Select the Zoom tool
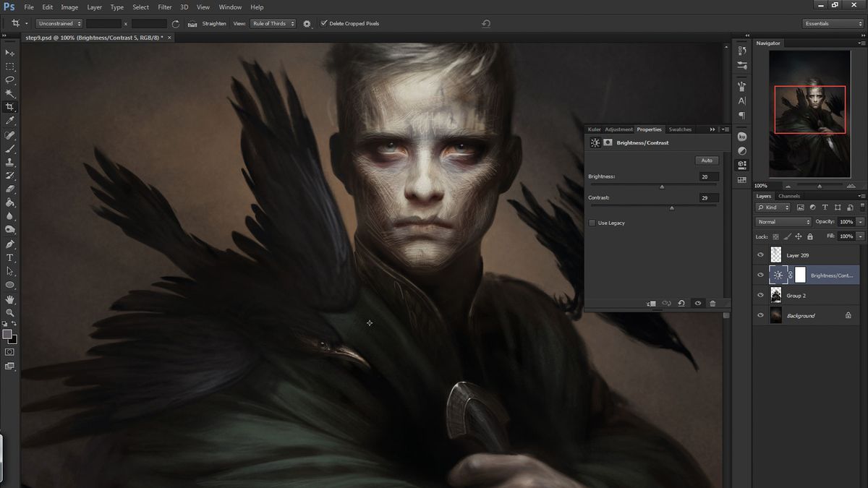Screen dimensions: 868x488 tap(10, 311)
